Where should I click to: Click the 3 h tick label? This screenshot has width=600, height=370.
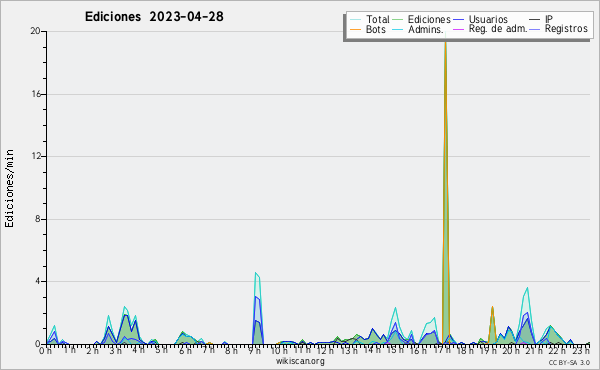point(116,350)
